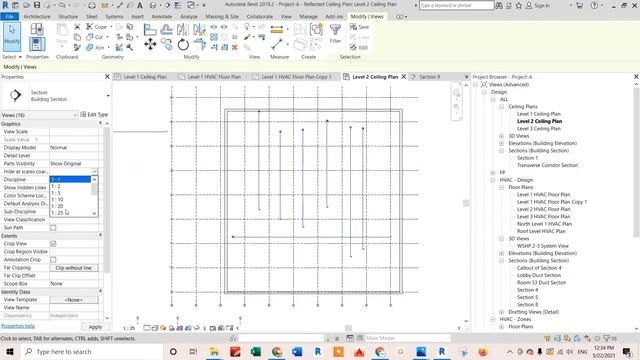This screenshot has height=360, width=640.
Task: Collapse the Graphics properties section
Action: point(100,124)
